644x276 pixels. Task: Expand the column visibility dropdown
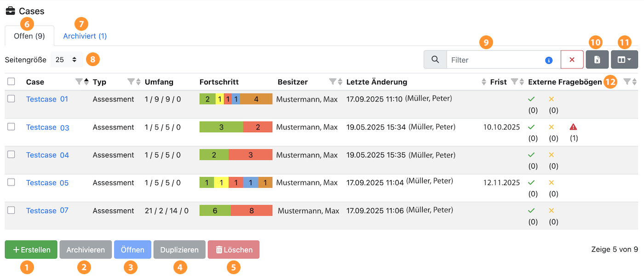624,60
